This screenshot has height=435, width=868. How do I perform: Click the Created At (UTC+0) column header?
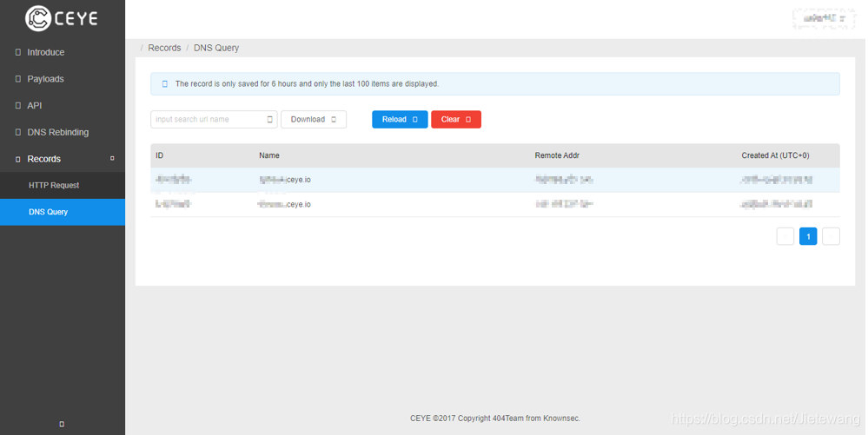tap(776, 155)
